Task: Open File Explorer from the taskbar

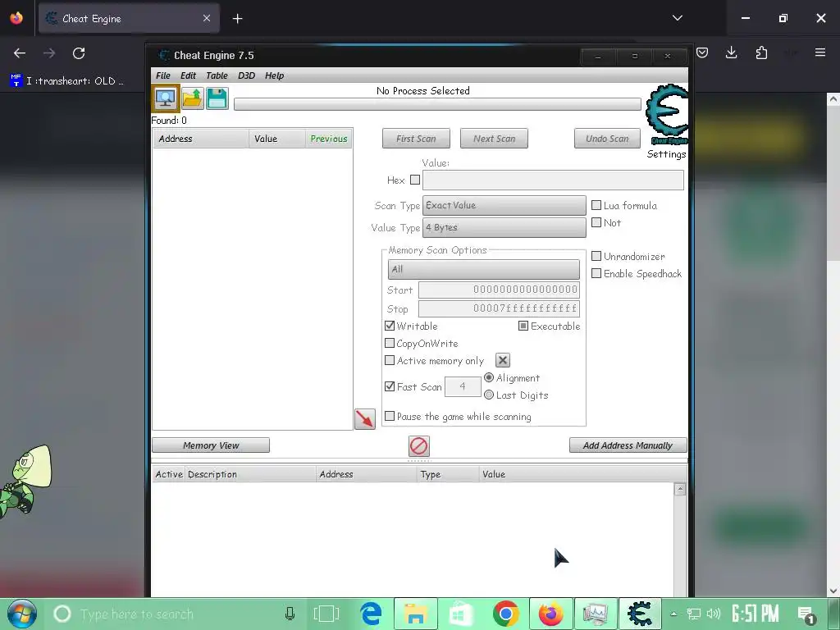Action: (x=416, y=614)
